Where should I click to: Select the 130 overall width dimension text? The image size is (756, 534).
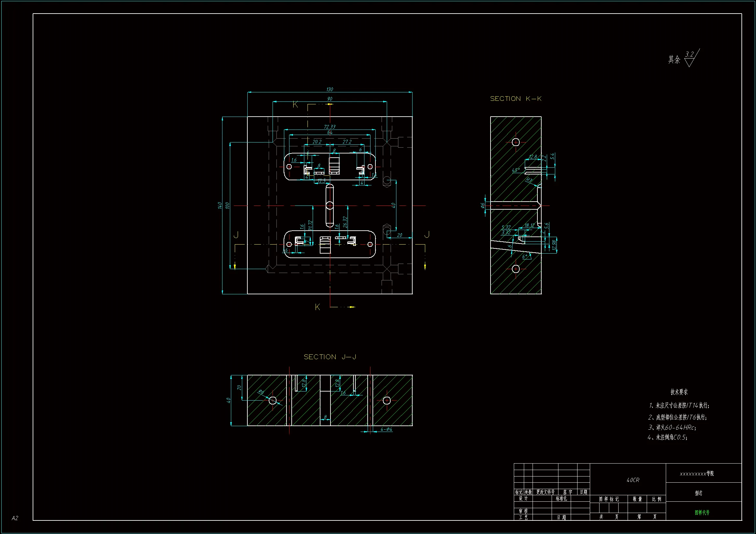tap(329, 89)
